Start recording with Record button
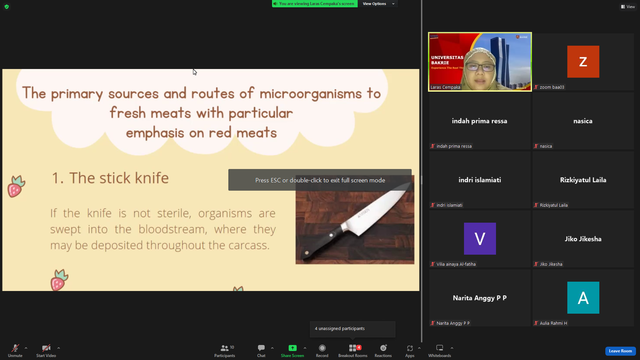The image size is (640, 360). coord(322,350)
